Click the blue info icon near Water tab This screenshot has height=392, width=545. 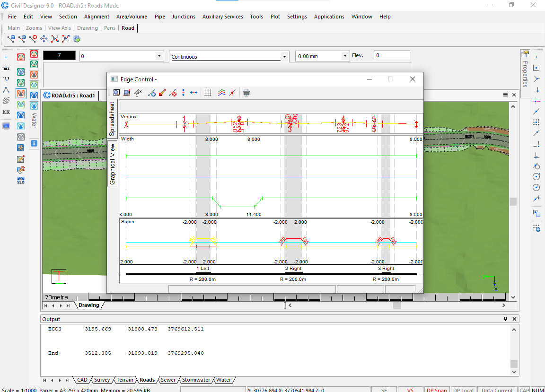[x=34, y=143]
